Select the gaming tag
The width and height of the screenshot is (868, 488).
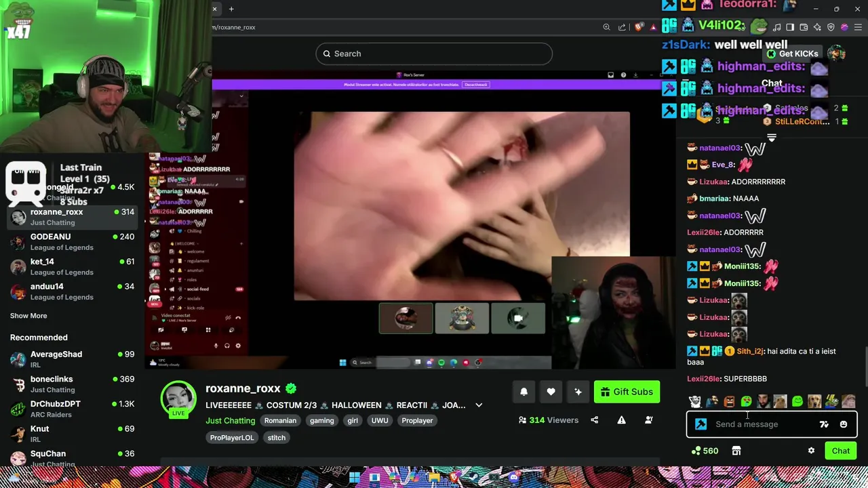pyautogui.click(x=321, y=421)
